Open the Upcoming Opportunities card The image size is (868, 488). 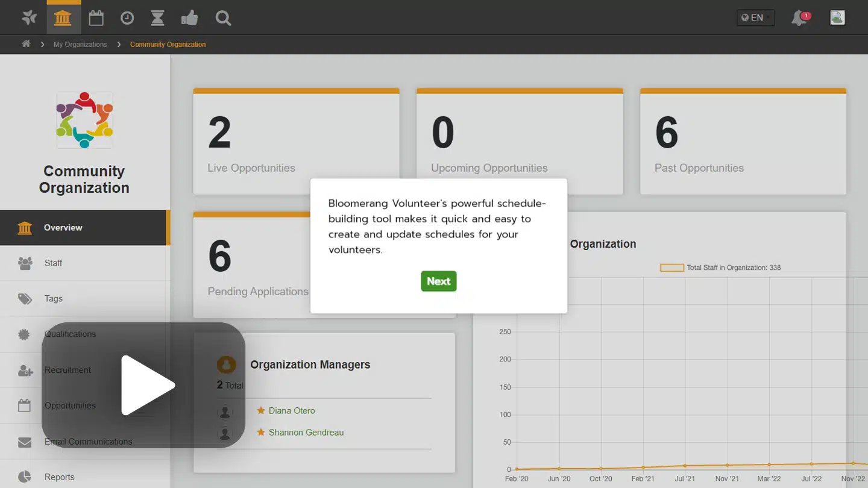520,142
